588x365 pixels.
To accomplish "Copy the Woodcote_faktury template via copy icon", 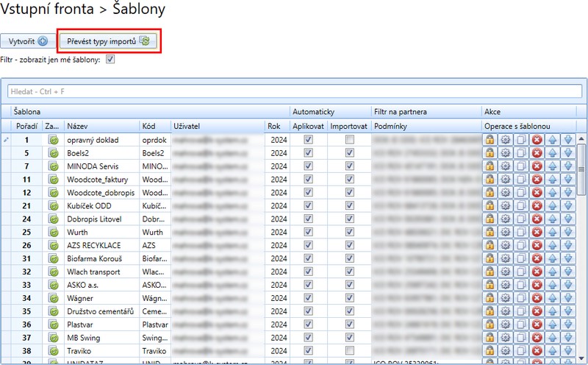I will [x=521, y=180].
